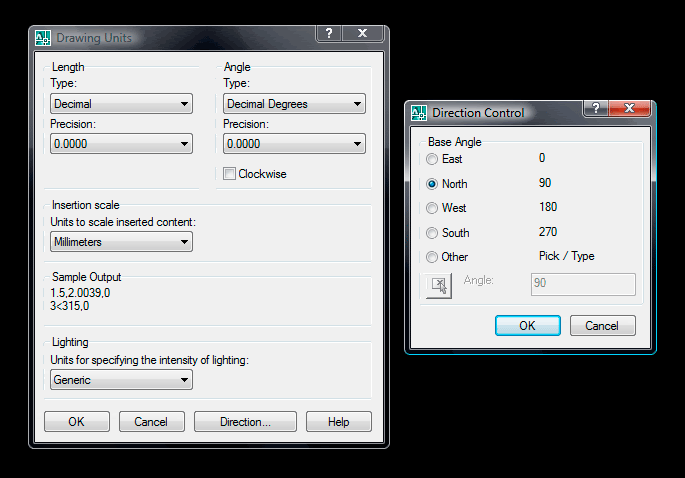Open the Direction... button

[x=246, y=422]
